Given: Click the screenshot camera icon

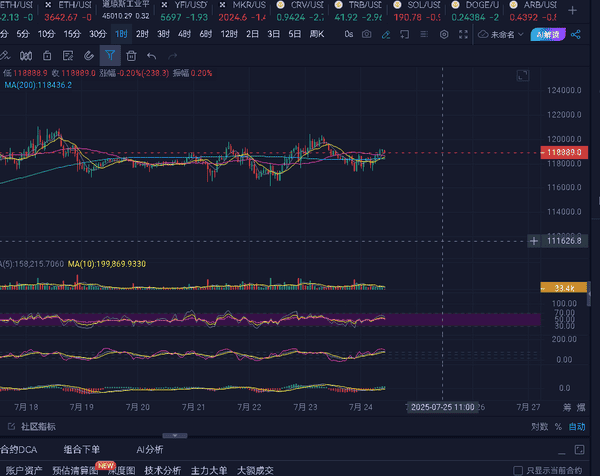Looking at the screenshot, I should click(368, 34).
